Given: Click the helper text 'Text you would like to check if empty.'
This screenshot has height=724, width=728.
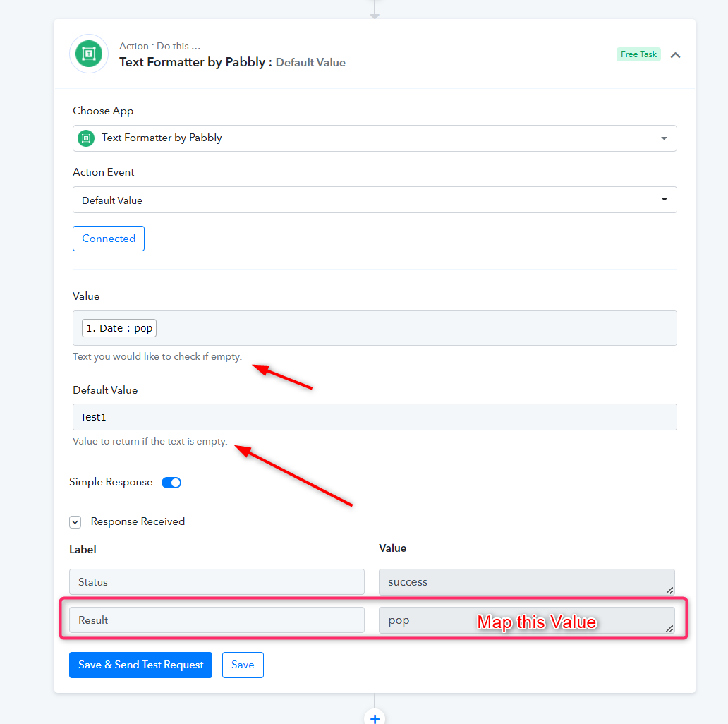Looking at the screenshot, I should [x=157, y=356].
